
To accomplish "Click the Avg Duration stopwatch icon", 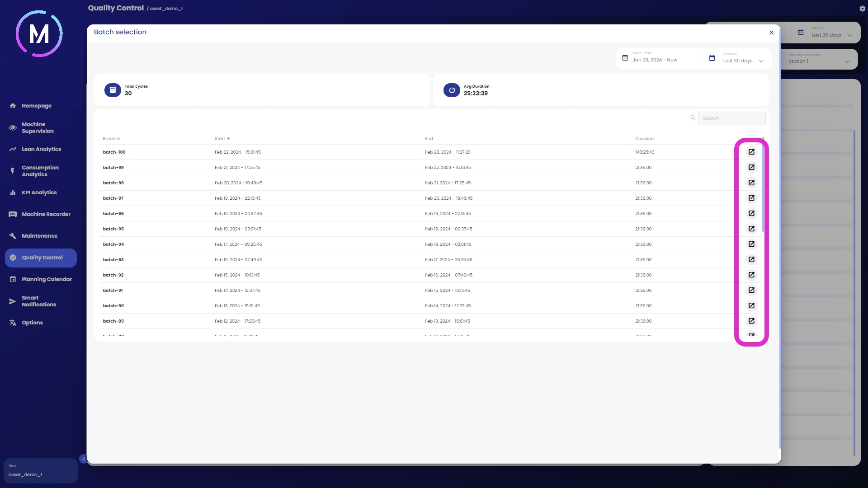I will point(452,90).
